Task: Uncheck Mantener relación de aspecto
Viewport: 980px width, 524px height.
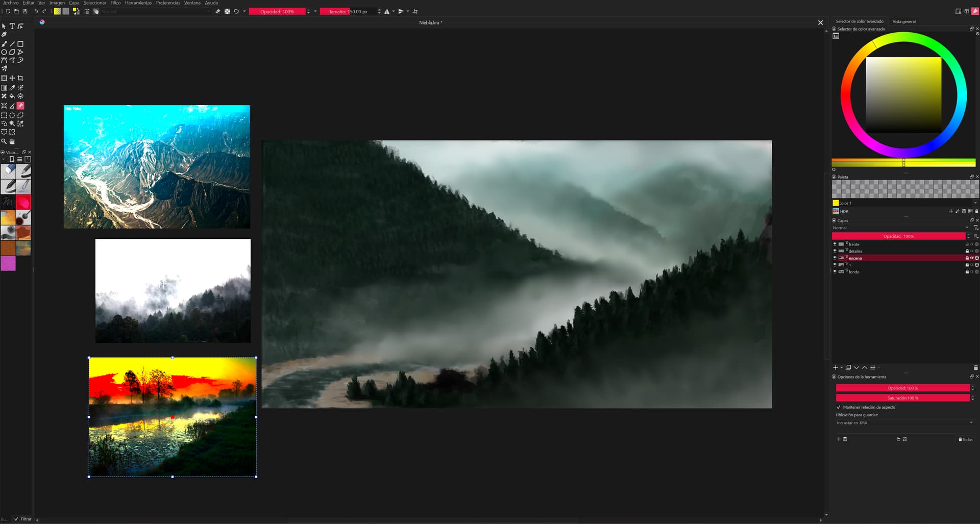Action: (839, 407)
